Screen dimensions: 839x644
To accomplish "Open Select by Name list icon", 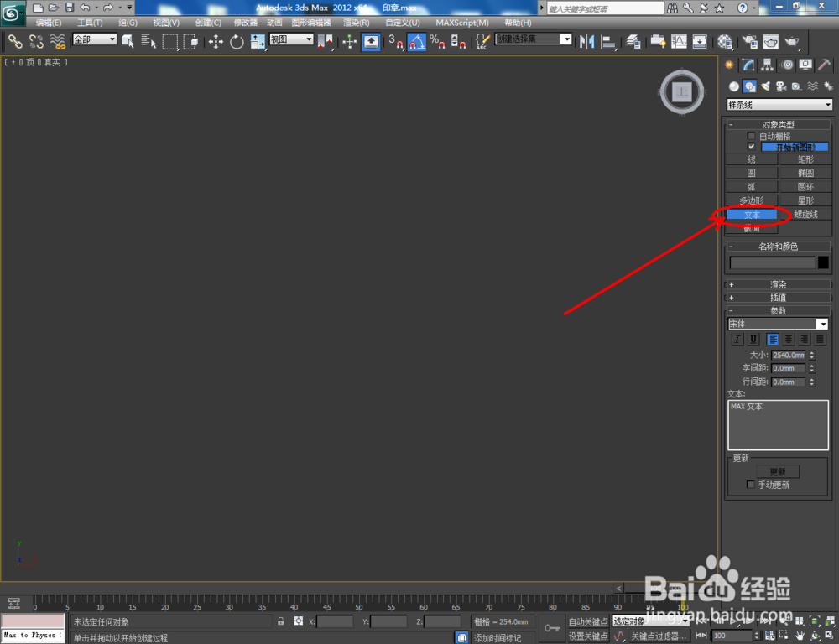I will coord(149,41).
